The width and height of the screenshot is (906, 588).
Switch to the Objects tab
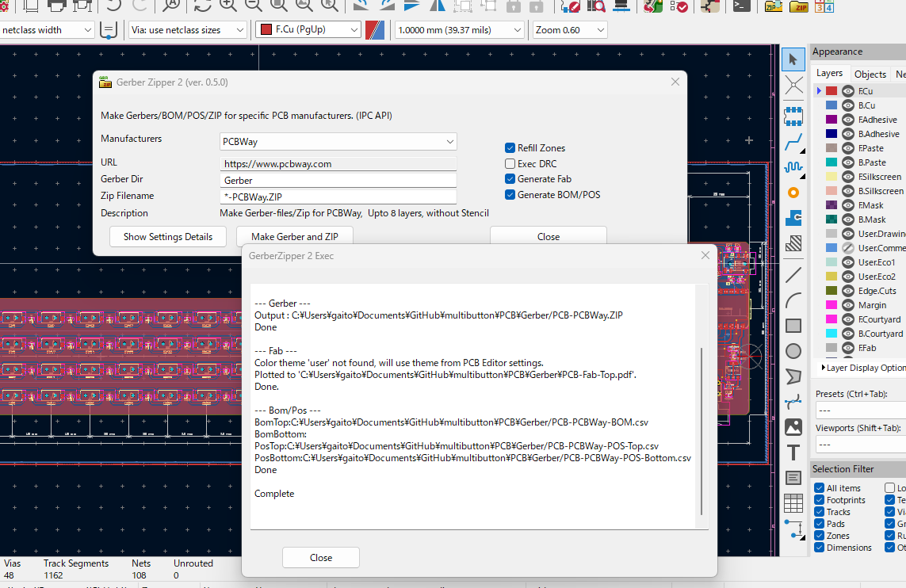pyautogui.click(x=870, y=74)
